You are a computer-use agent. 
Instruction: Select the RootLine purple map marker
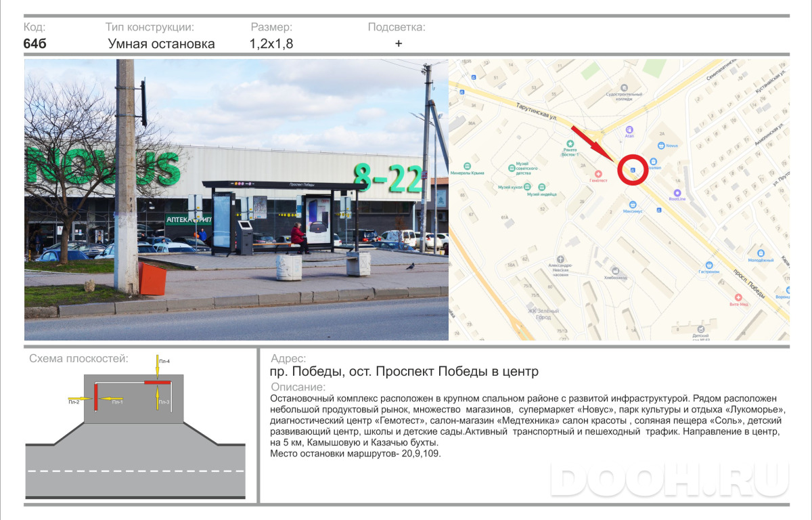[x=677, y=192]
